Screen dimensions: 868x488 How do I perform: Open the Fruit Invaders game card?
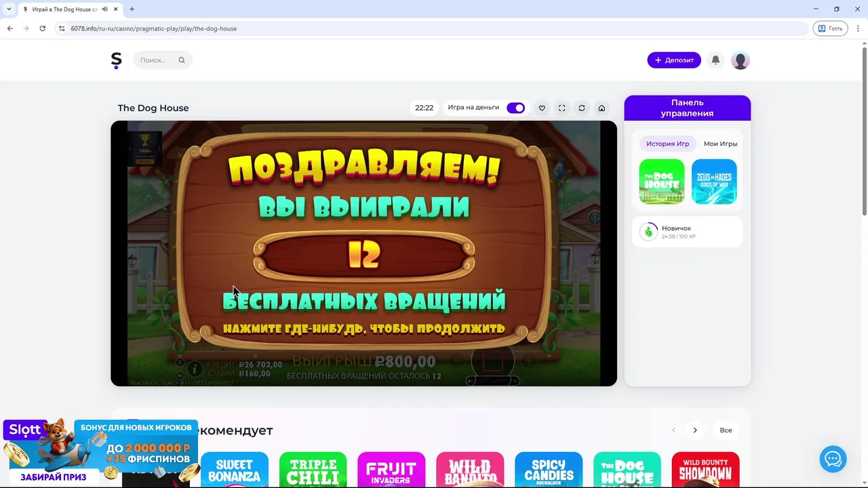(x=391, y=470)
